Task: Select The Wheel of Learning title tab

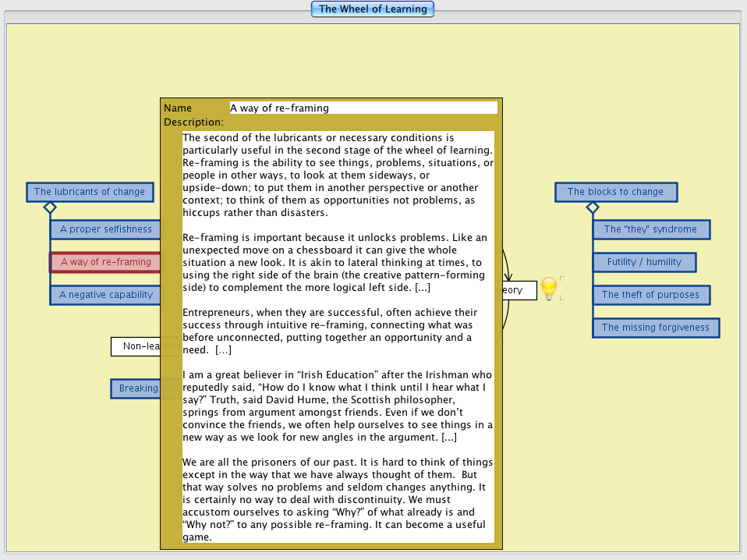Action: [x=373, y=9]
